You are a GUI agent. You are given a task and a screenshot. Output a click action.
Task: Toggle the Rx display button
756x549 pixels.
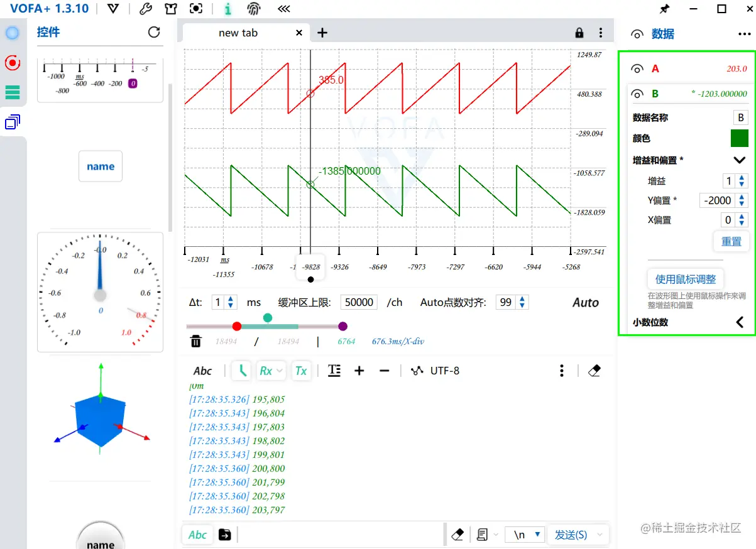tap(271, 371)
